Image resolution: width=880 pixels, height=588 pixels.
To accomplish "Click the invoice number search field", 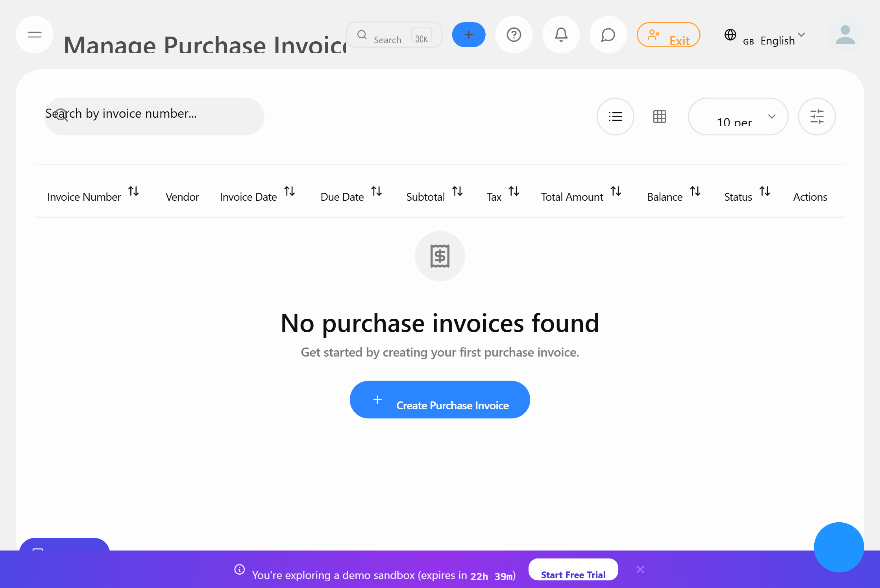I will (153, 116).
